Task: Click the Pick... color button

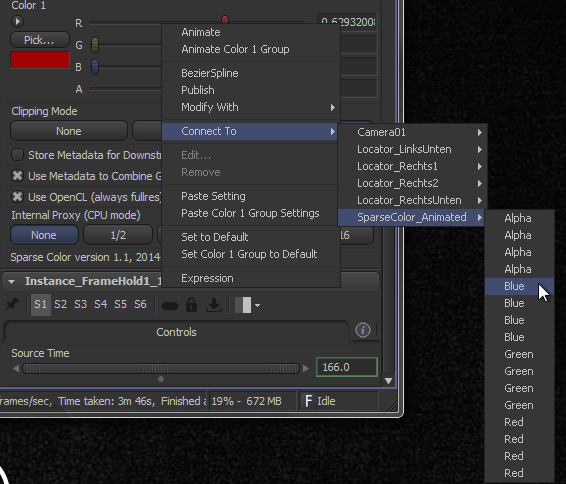Action: click(40, 40)
